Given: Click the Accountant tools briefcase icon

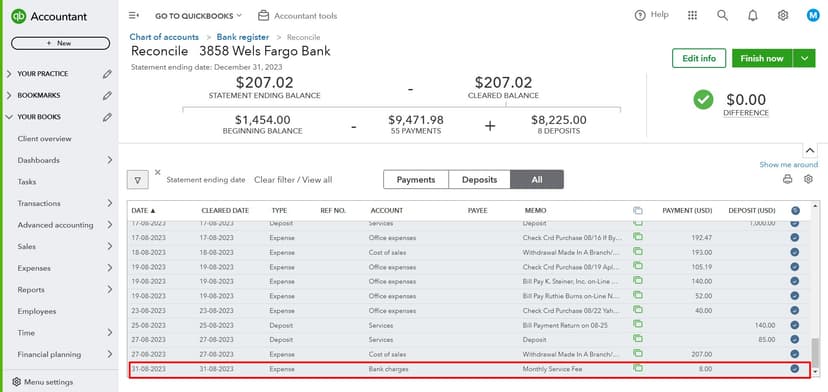Looking at the screenshot, I should [264, 16].
